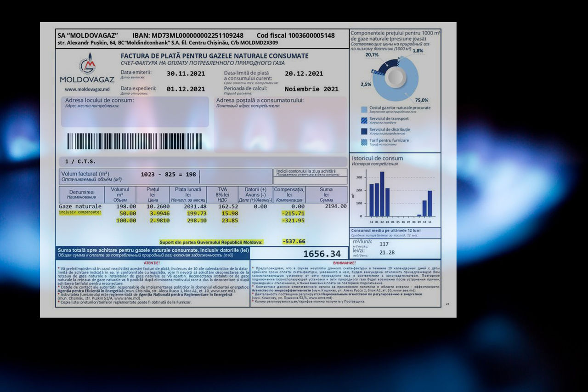
Task: Click the 'Suma lei' column header
Action: coord(326,194)
